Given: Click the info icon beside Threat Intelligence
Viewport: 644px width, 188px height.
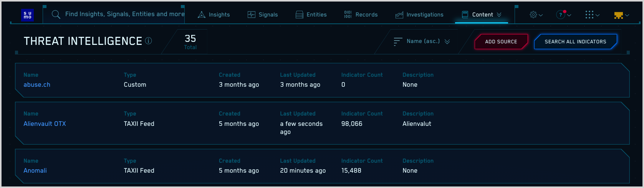Looking at the screenshot, I should pyautogui.click(x=149, y=41).
